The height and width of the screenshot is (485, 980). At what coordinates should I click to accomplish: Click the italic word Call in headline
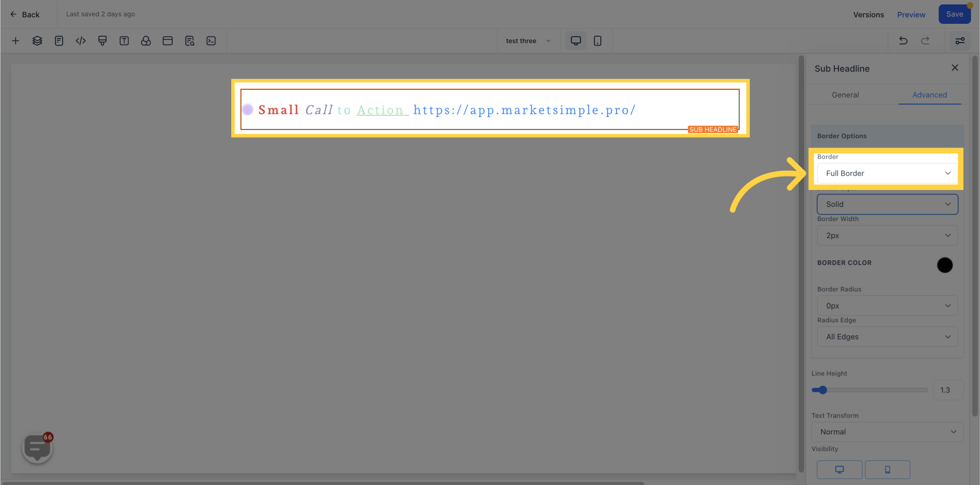(319, 110)
